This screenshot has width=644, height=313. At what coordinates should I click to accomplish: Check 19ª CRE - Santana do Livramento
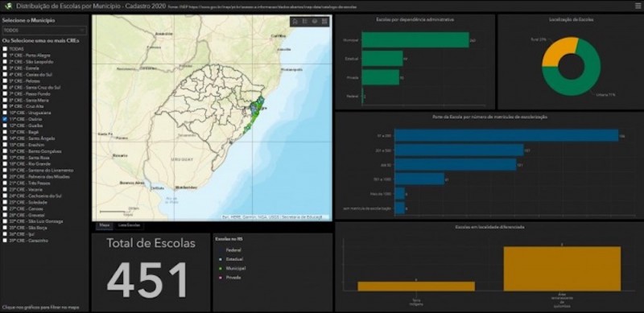tap(5, 171)
